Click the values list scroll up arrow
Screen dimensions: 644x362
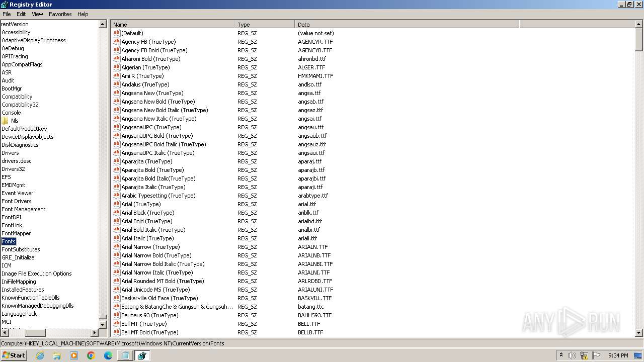[x=639, y=24]
